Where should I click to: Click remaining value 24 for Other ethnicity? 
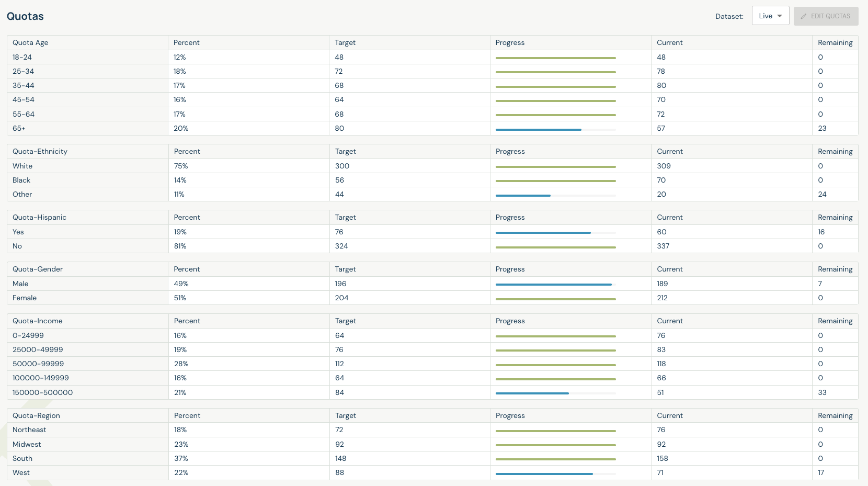point(822,194)
